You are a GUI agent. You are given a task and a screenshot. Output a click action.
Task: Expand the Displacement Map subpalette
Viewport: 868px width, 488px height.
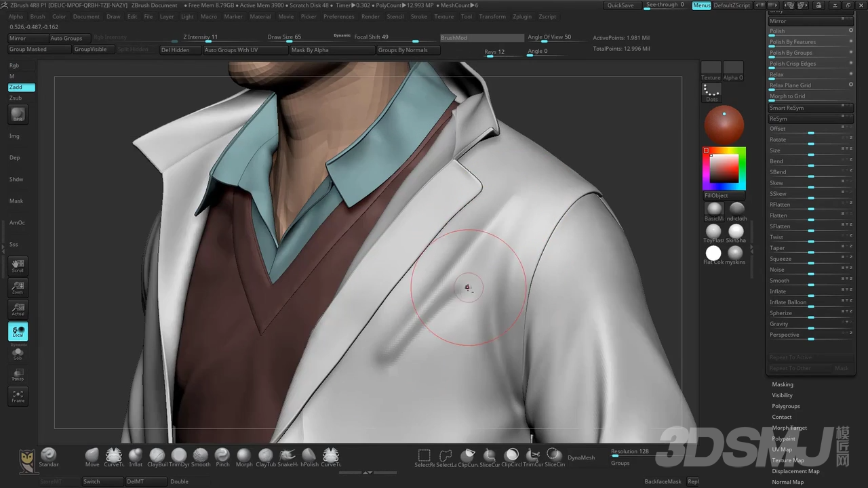coord(795,471)
